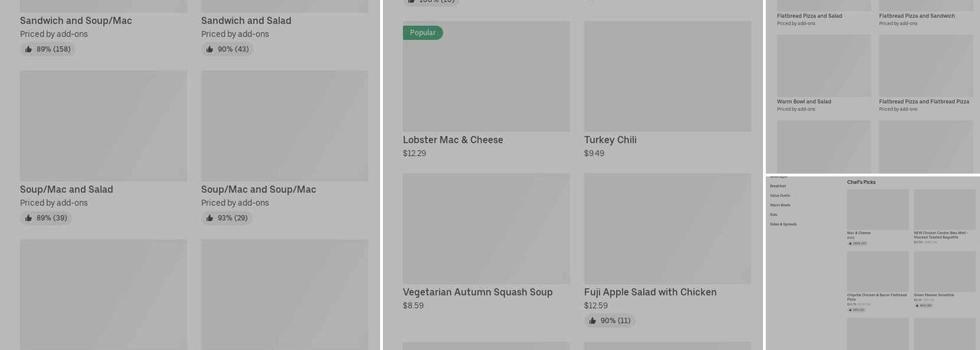
Task: Click Flatbread Pizza and Flatbread Pizza thumbnail
Action: (925, 66)
